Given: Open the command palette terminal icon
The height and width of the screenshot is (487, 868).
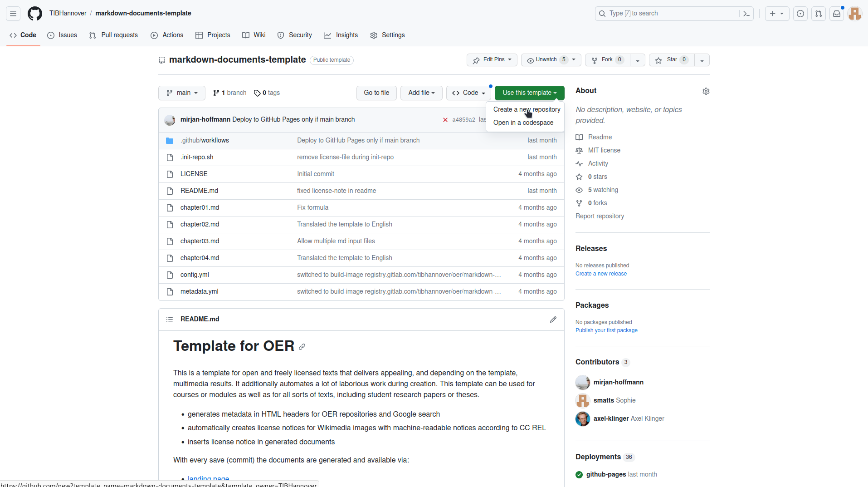Looking at the screenshot, I should (x=746, y=13).
